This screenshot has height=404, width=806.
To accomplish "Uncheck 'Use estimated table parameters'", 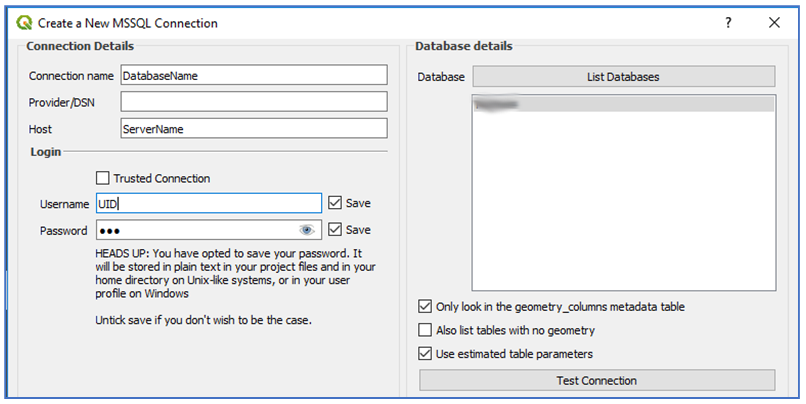I will [x=426, y=353].
